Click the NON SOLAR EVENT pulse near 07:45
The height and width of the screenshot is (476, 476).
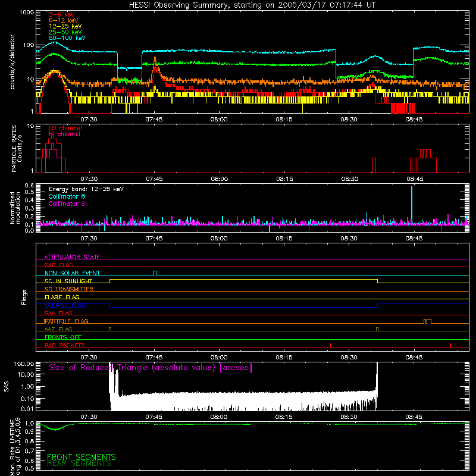(x=155, y=273)
